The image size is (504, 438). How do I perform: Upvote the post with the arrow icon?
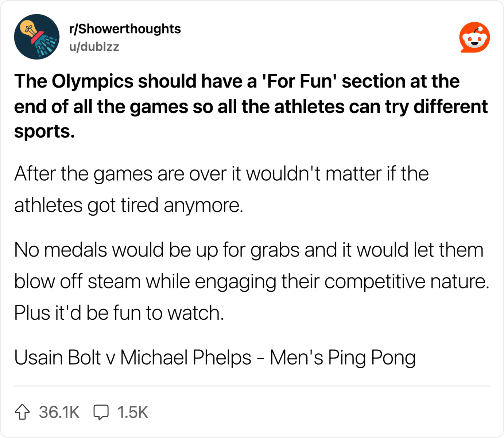coord(22,412)
